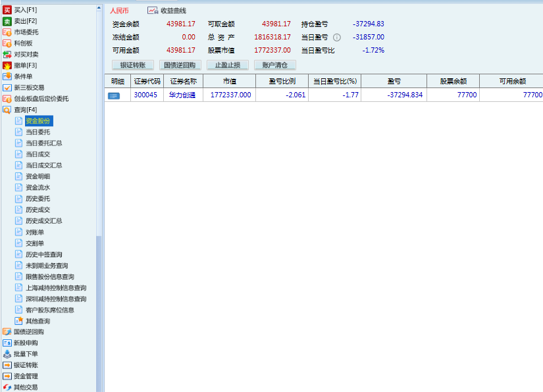This screenshot has width=543, height=392.
Task: Open the 对买对卖 icon
Action: [x=7, y=55]
